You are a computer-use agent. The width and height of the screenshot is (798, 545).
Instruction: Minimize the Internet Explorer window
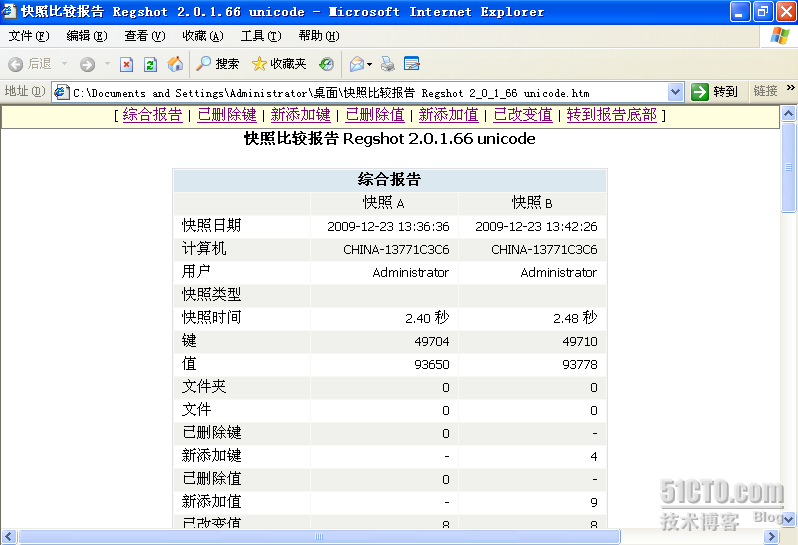[x=739, y=11]
